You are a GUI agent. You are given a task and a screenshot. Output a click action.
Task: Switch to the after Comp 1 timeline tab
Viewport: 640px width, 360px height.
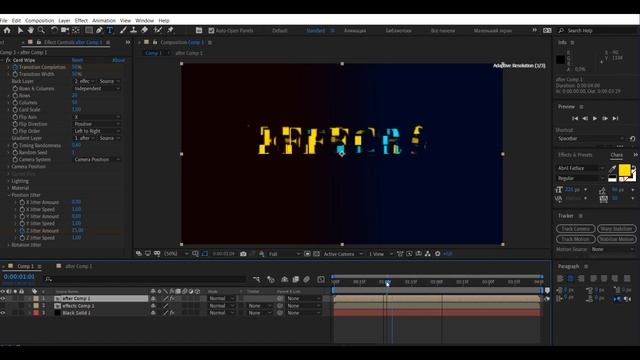[78, 266]
